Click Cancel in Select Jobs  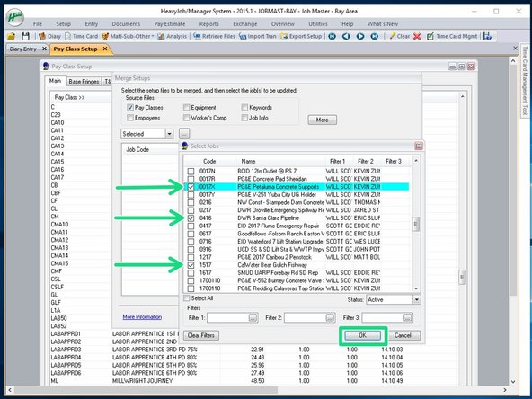click(403, 335)
